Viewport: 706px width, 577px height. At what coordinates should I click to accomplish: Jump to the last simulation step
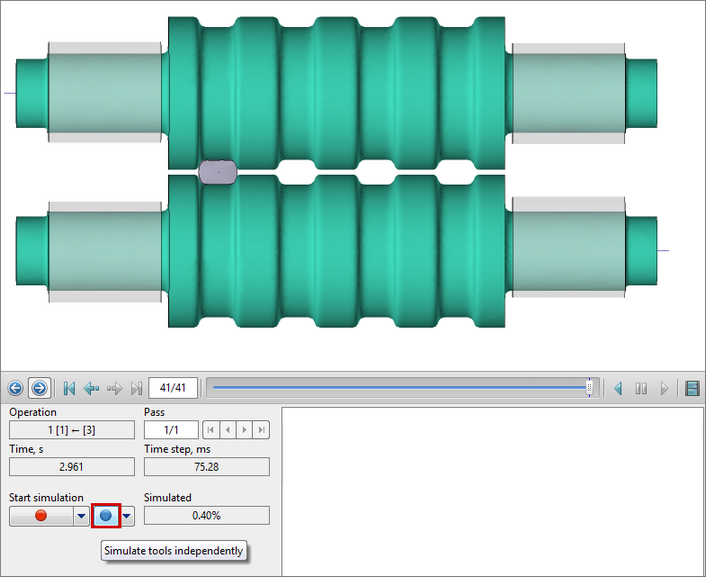pyautogui.click(x=137, y=388)
